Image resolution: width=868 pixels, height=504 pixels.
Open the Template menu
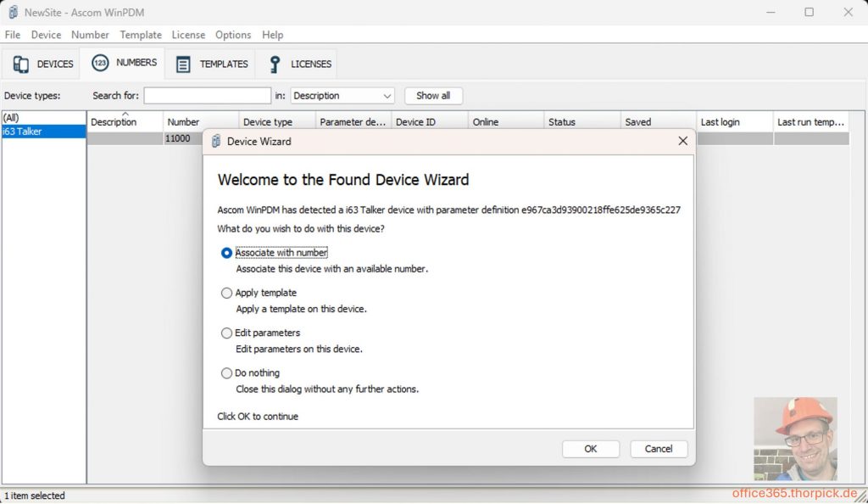coord(141,35)
